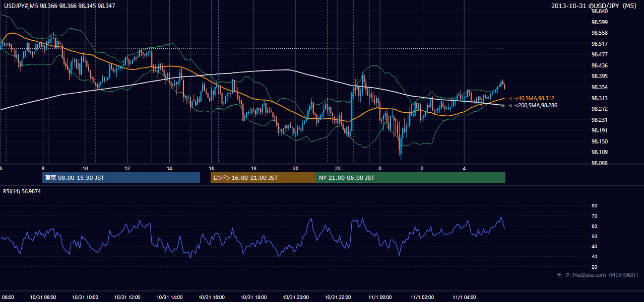Screen dimensions: 644x302
Task: Click the RSI(14) 56.9874 indicator label
Action: tap(22, 191)
